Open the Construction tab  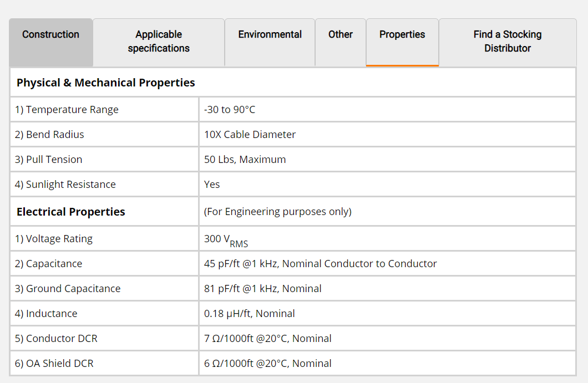coord(50,35)
